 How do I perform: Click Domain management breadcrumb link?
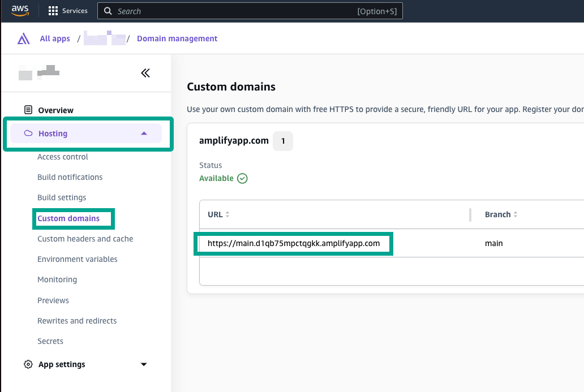coord(177,39)
